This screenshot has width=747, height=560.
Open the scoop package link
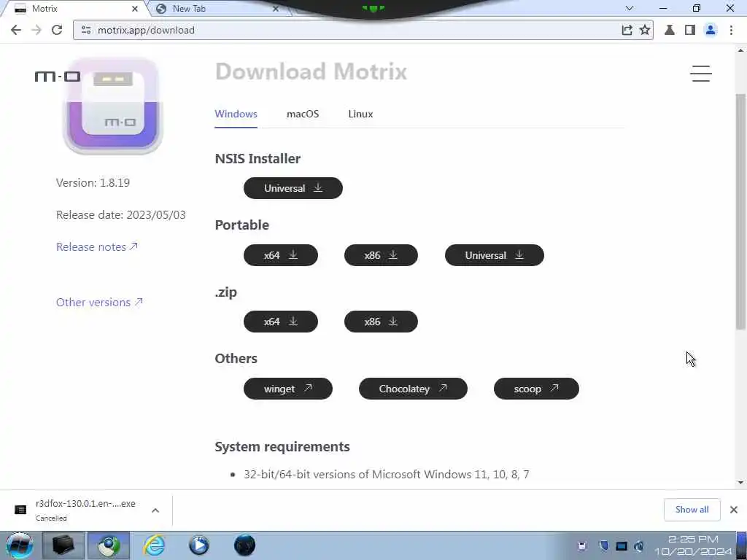[536, 389]
